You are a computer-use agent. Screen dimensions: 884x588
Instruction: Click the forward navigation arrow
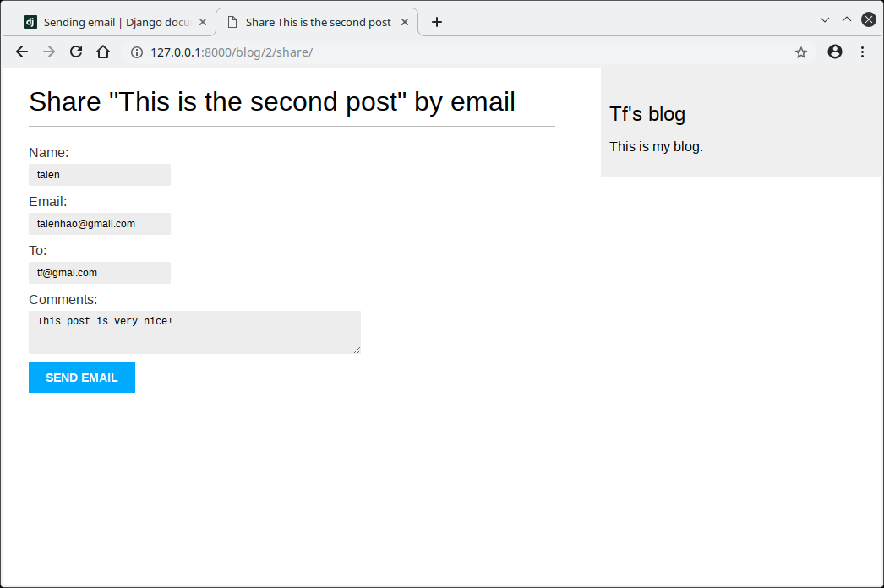pos(49,52)
